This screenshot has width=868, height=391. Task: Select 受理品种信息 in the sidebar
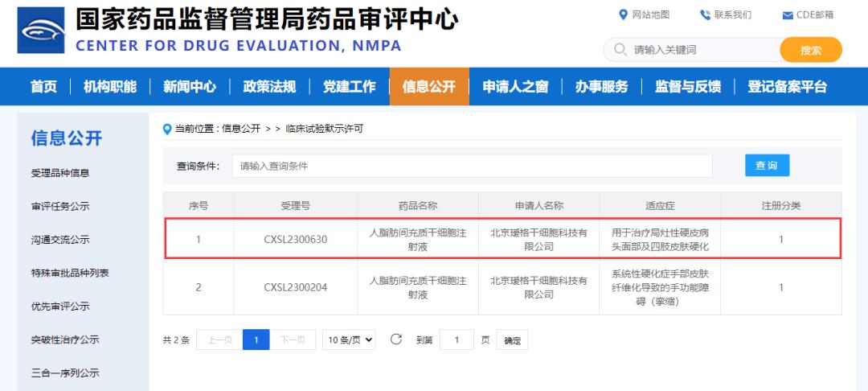[x=60, y=173]
